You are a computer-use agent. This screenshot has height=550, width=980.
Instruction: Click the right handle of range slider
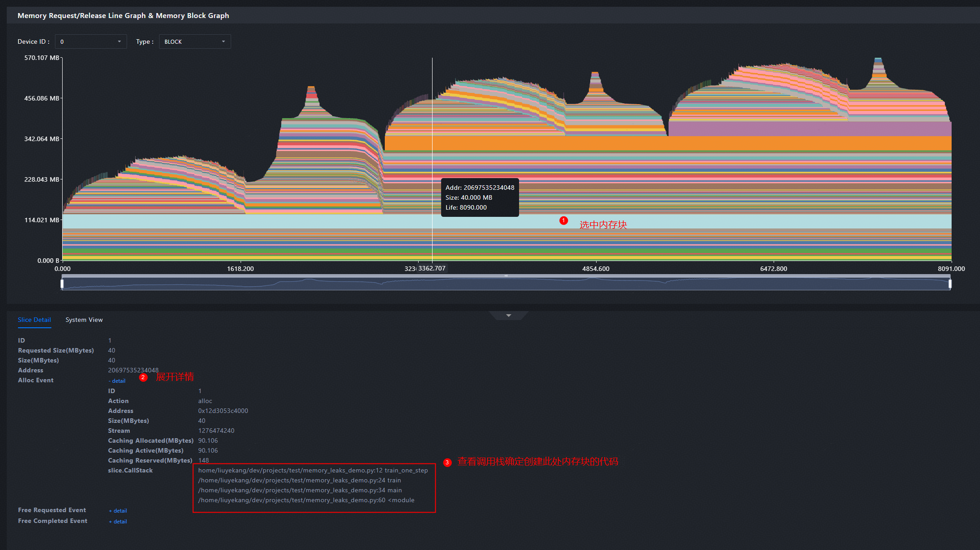(x=950, y=284)
